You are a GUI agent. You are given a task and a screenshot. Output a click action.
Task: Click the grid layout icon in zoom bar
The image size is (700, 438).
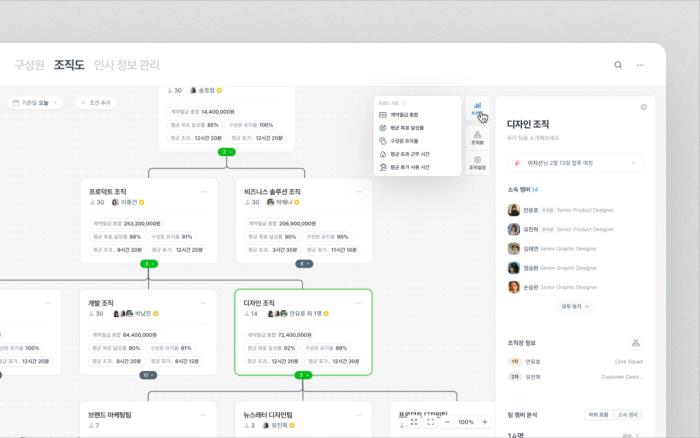(414, 422)
